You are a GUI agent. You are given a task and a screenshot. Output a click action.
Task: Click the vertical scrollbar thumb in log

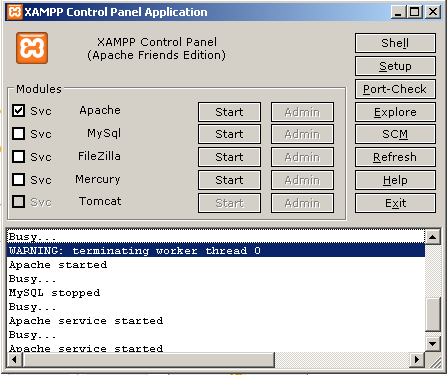pyautogui.click(x=433, y=314)
